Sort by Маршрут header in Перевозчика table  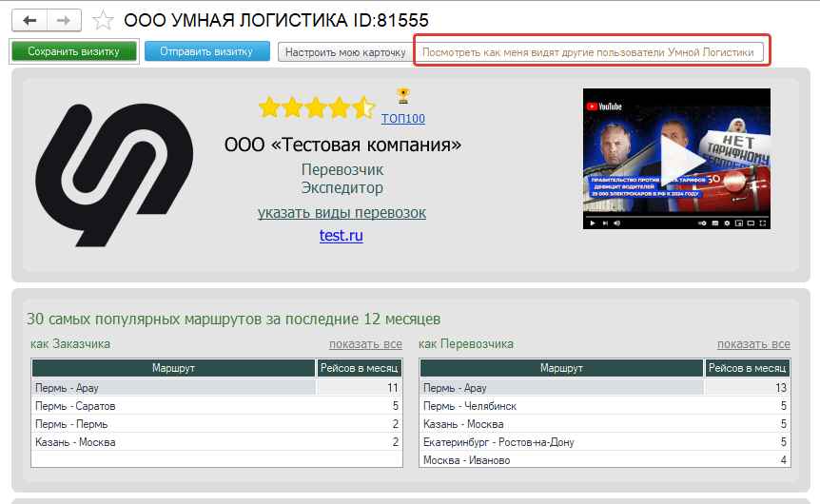(x=561, y=368)
